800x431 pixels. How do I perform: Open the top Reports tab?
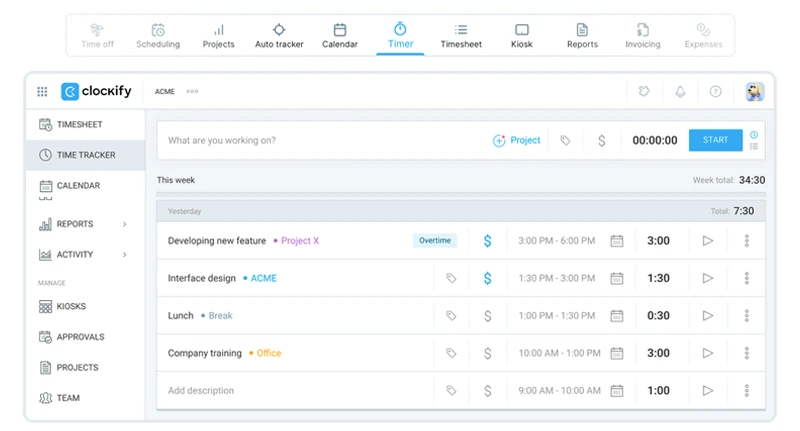582,36
